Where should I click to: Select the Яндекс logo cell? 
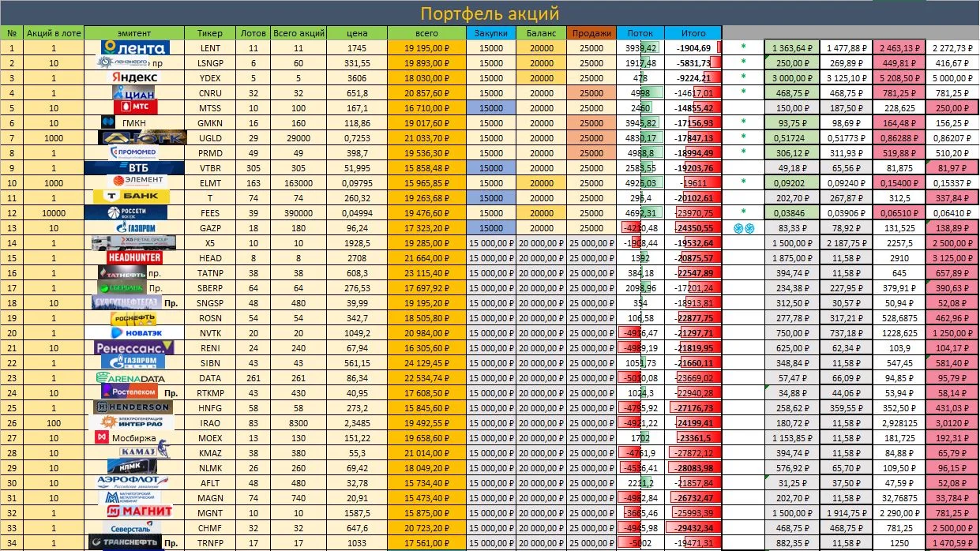[134, 78]
